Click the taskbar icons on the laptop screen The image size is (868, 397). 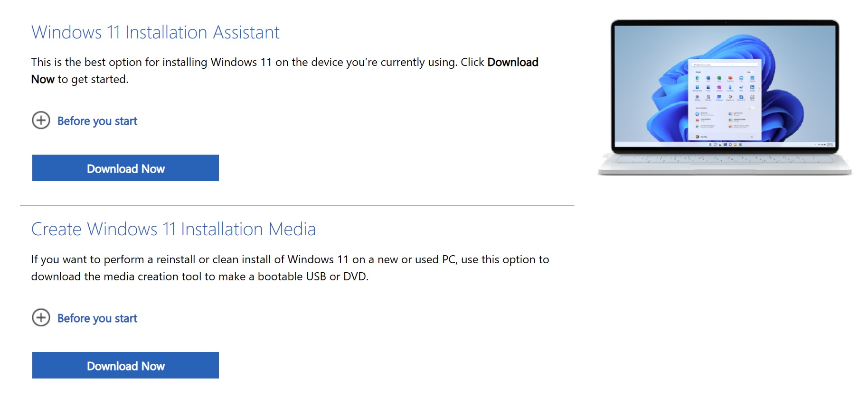coord(725,144)
